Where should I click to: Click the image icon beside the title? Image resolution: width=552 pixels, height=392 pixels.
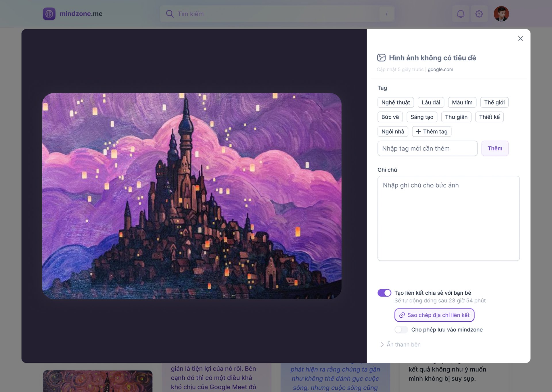point(381,58)
